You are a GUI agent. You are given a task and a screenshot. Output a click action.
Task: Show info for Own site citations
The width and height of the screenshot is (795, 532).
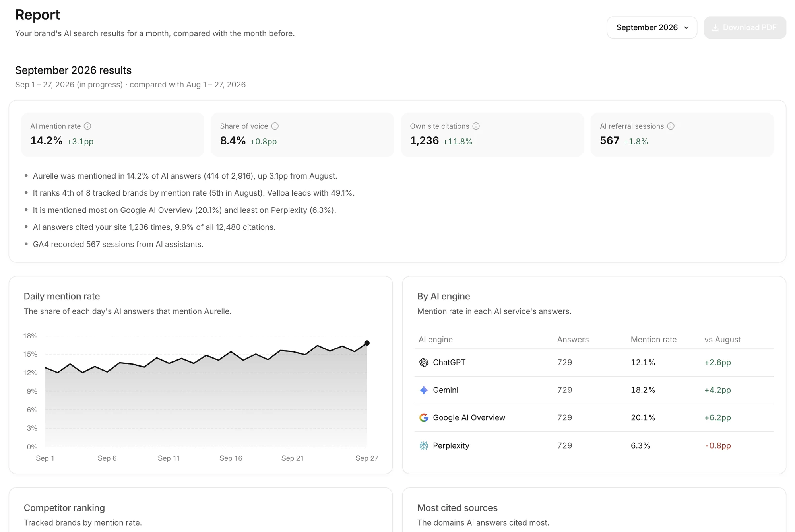[x=476, y=126]
